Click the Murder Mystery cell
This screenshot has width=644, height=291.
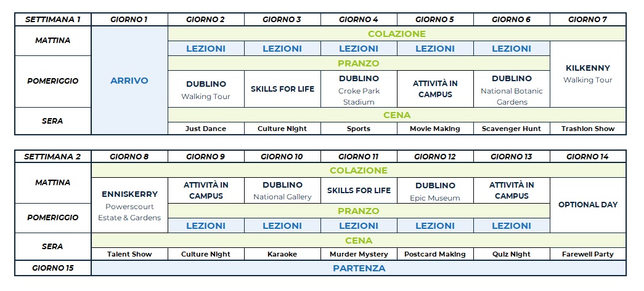click(359, 254)
